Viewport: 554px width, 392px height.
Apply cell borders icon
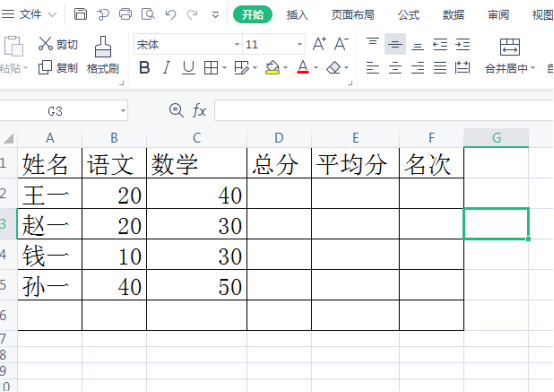click(x=211, y=68)
